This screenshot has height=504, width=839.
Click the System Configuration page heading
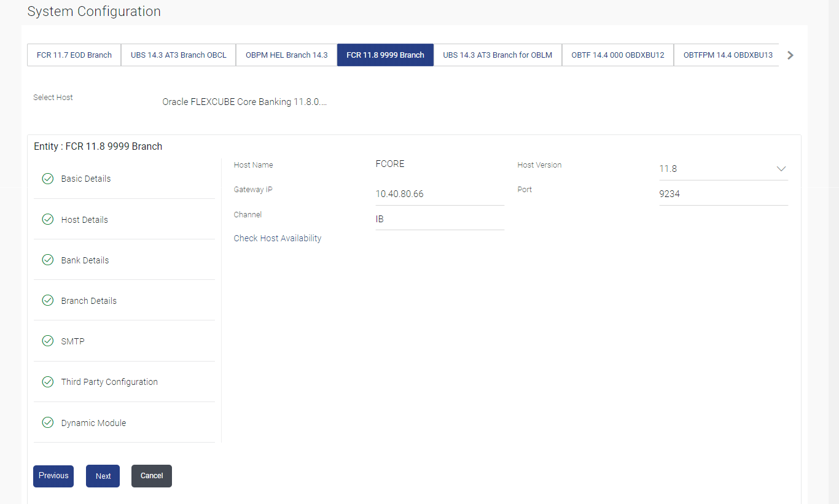click(x=94, y=12)
